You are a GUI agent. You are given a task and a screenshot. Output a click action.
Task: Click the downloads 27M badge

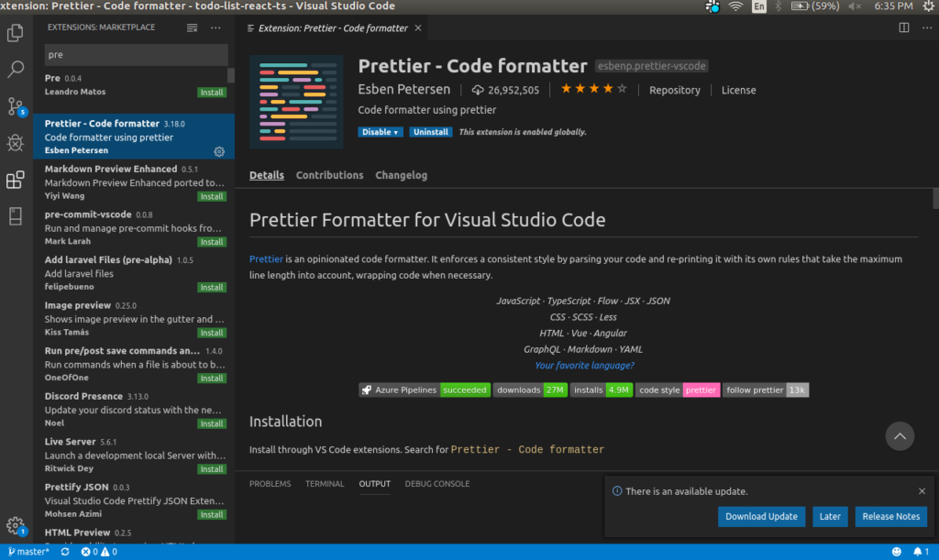coord(530,390)
